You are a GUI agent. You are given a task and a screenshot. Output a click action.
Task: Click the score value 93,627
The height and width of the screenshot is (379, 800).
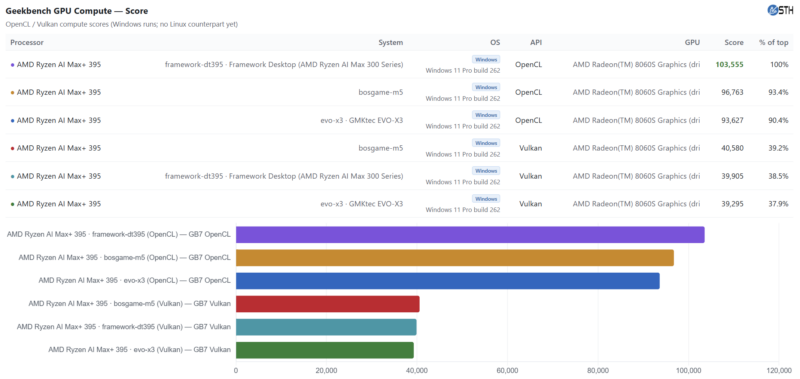[x=732, y=121]
